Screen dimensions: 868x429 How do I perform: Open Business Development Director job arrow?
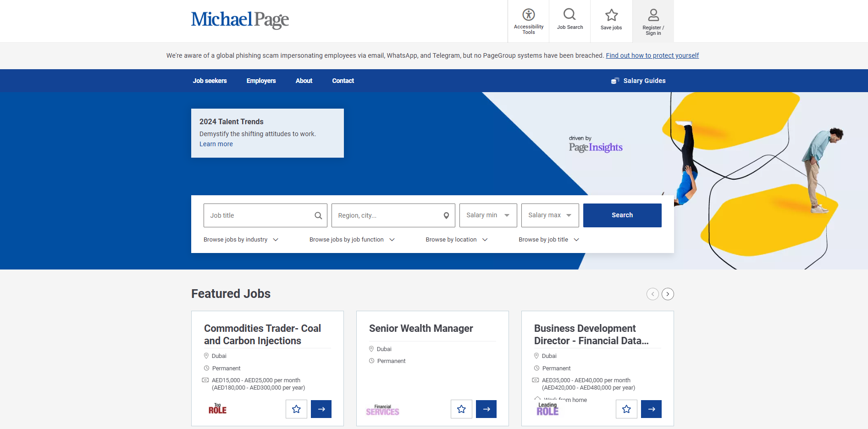tap(651, 409)
